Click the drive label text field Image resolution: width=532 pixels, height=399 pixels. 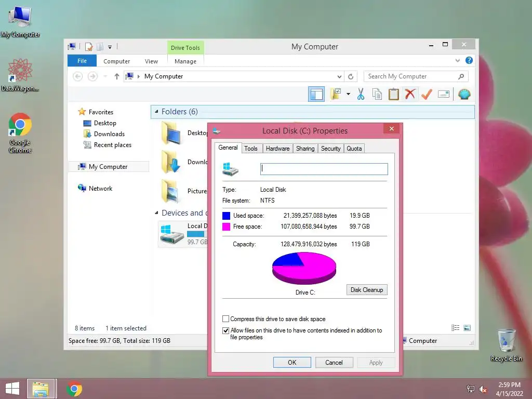click(x=324, y=169)
